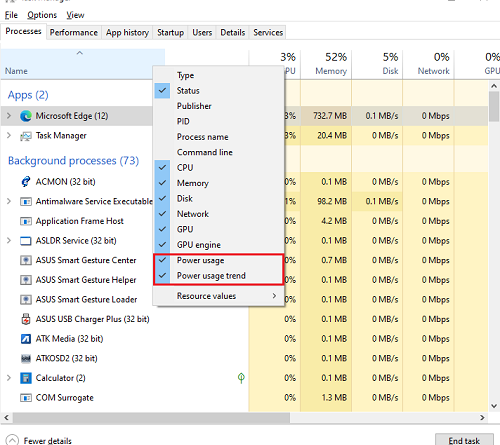Select the Processes tab
The height and width of the screenshot is (445, 500).
(x=23, y=31)
